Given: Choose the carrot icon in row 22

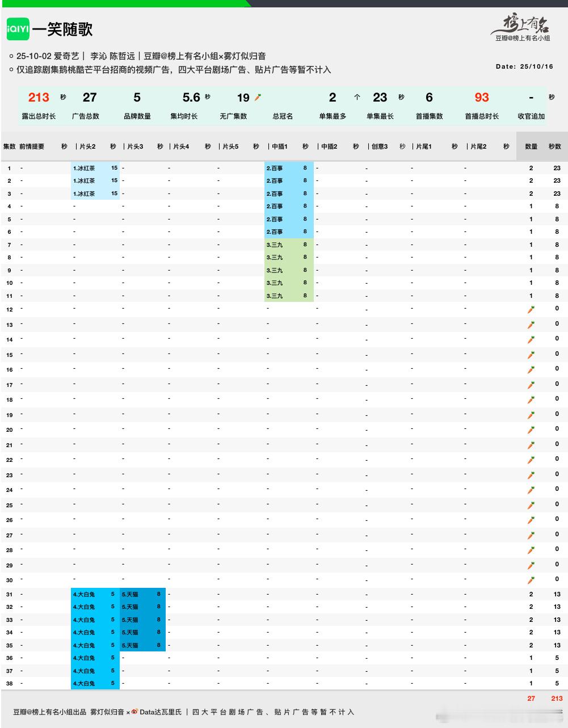Looking at the screenshot, I should (x=531, y=460).
